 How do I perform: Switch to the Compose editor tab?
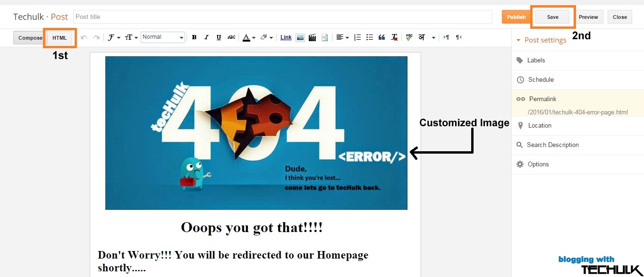30,38
